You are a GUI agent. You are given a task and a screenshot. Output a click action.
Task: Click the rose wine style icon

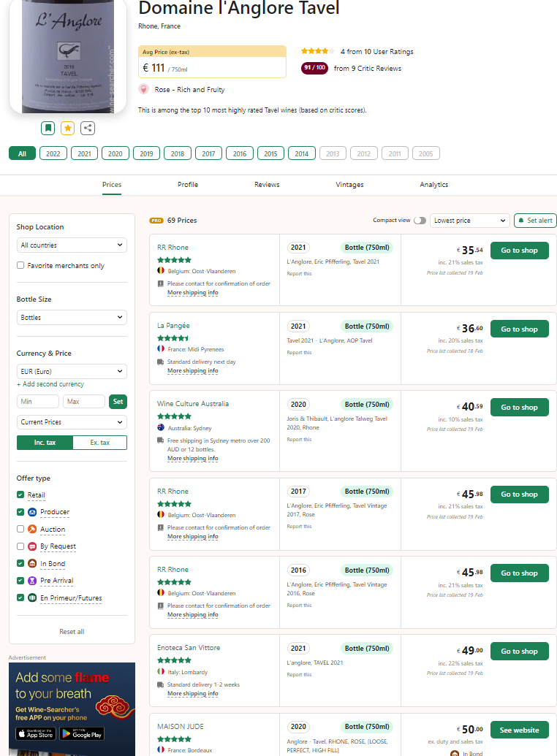point(143,89)
